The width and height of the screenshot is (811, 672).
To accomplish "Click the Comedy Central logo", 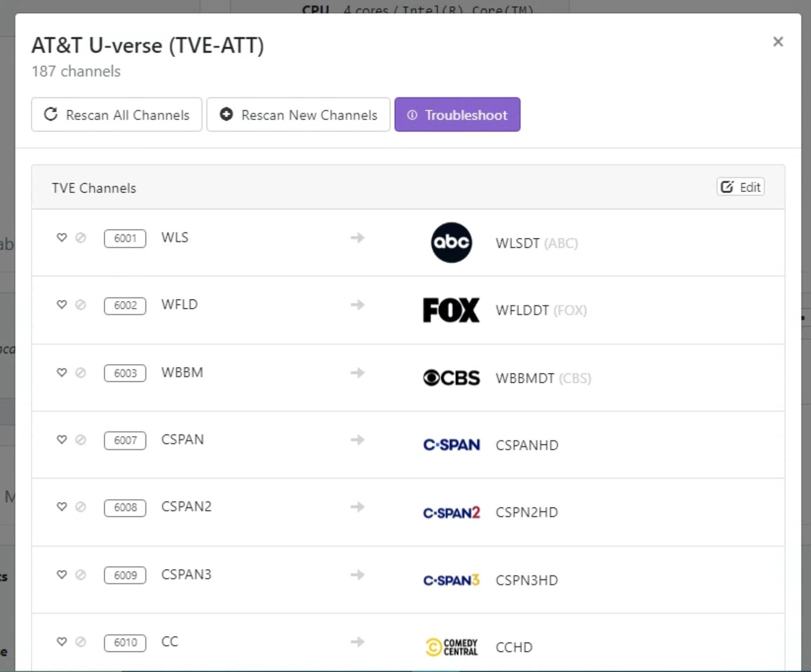I will [x=451, y=647].
